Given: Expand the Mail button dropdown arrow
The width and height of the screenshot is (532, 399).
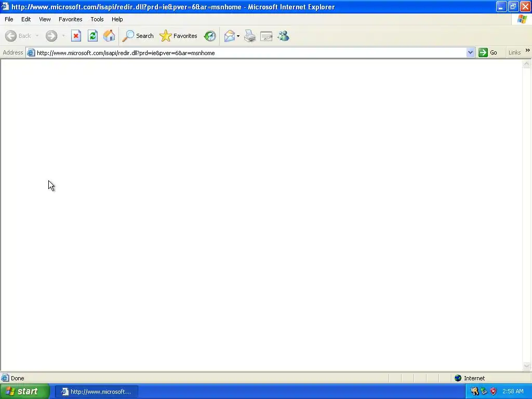Looking at the screenshot, I should click(x=238, y=36).
